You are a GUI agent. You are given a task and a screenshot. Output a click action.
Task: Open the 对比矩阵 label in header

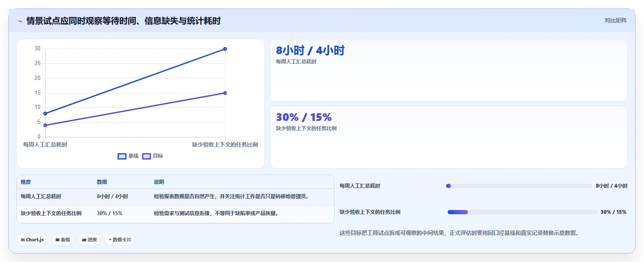tap(616, 20)
